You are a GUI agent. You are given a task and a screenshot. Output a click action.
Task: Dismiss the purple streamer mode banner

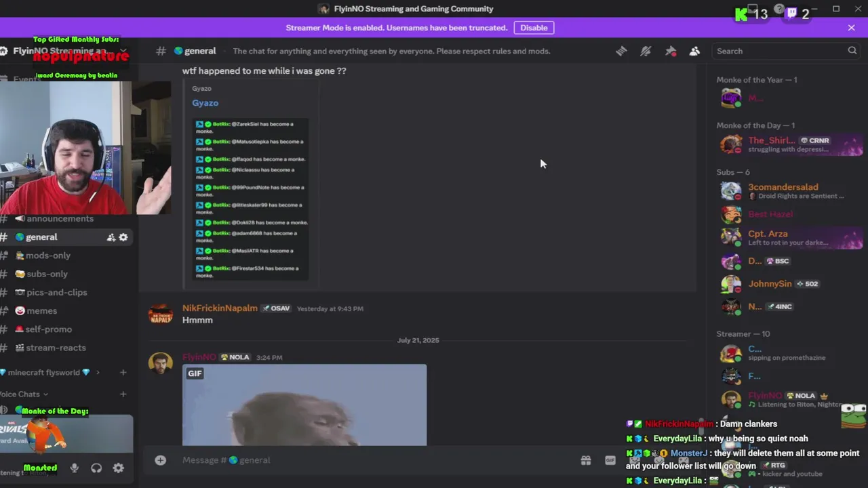coord(851,28)
